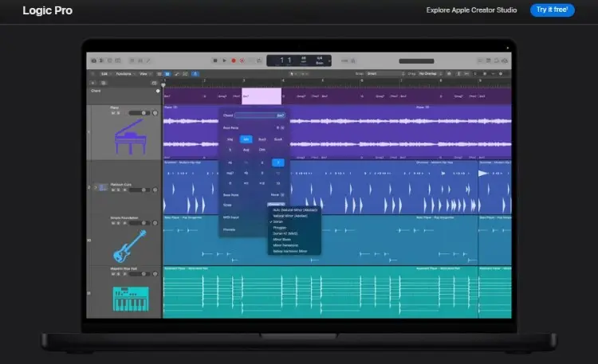Screen dimensions: 598x364
Task: Toggle the Global Tracks button
Action: 154,83
